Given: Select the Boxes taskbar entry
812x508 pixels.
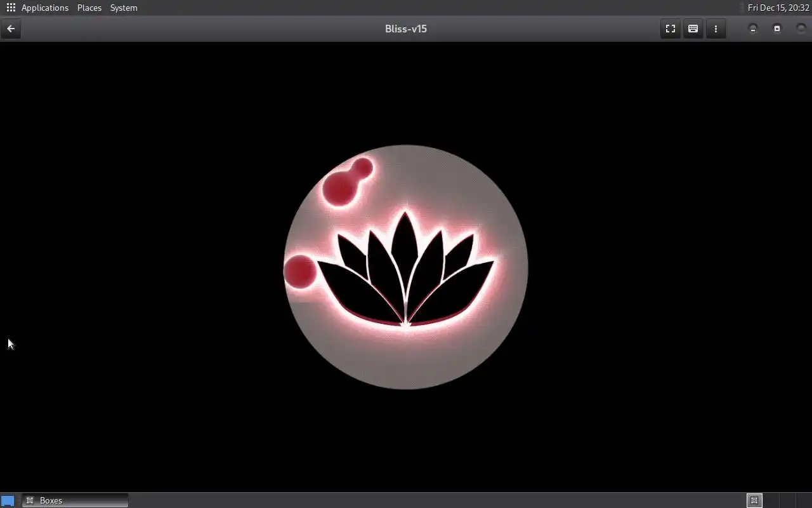Looking at the screenshot, I should 75,500.
